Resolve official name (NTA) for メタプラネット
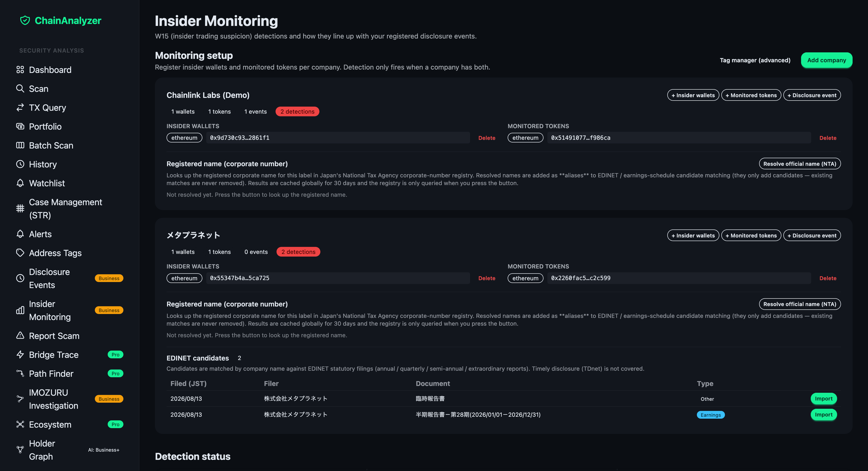Image resolution: width=868 pixels, height=471 pixels. coord(800,304)
